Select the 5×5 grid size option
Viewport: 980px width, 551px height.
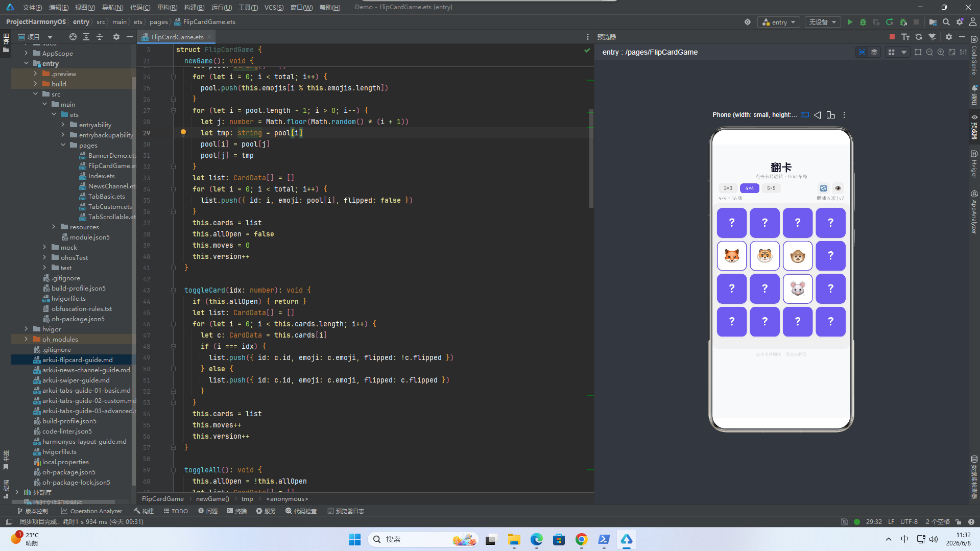(771, 188)
